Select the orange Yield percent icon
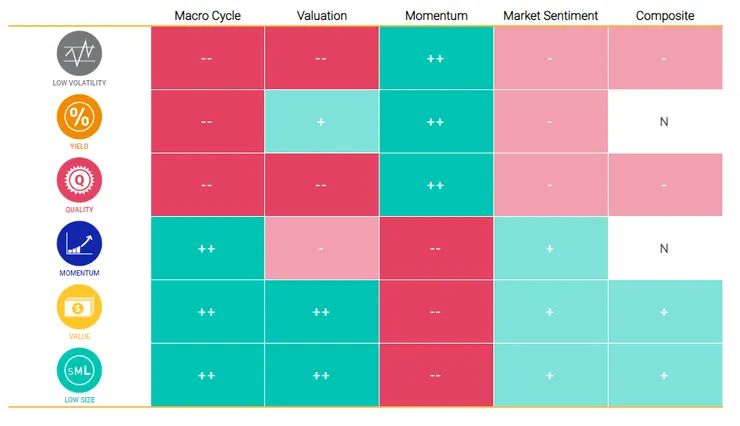The width and height of the screenshot is (740, 426). tap(79, 116)
